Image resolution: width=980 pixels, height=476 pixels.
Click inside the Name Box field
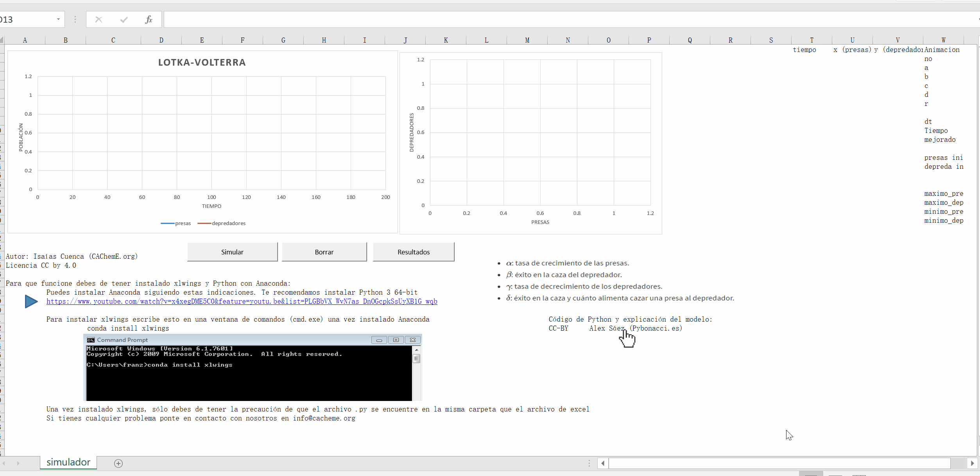pyautogui.click(x=27, y=20)
